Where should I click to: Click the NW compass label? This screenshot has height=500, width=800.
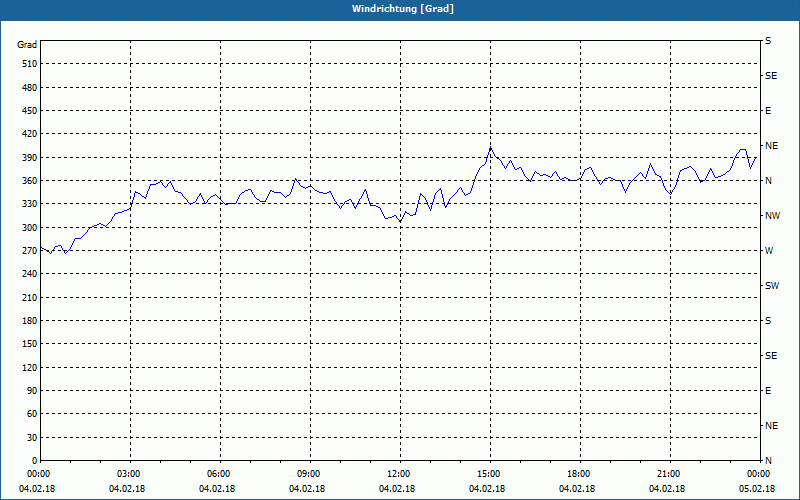click(x=772, y=216)
